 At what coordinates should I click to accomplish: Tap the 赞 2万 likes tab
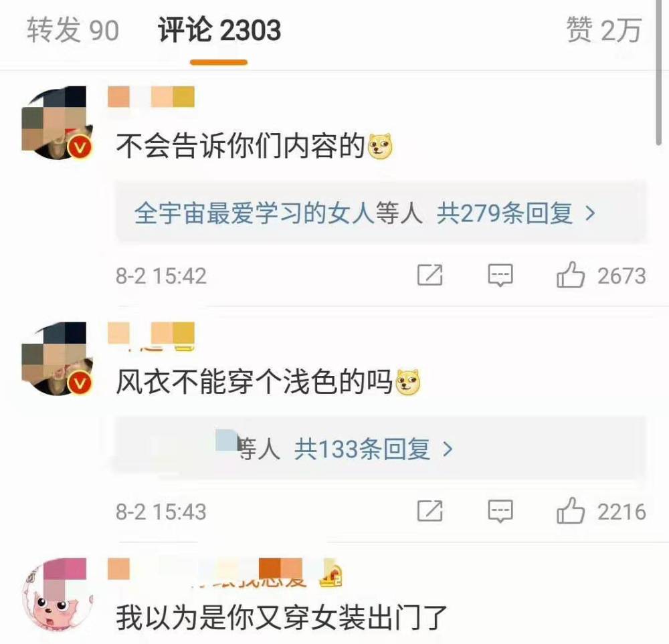point(603,31)
